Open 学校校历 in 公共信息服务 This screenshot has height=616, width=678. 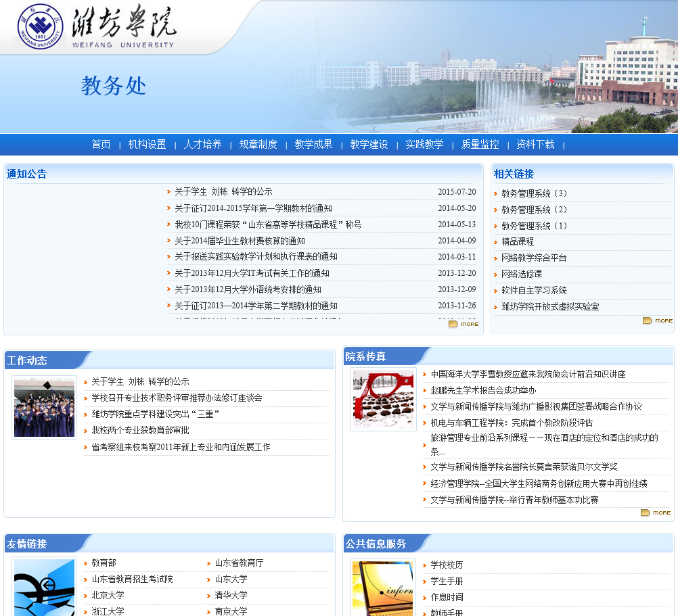[x=447, y=565]
